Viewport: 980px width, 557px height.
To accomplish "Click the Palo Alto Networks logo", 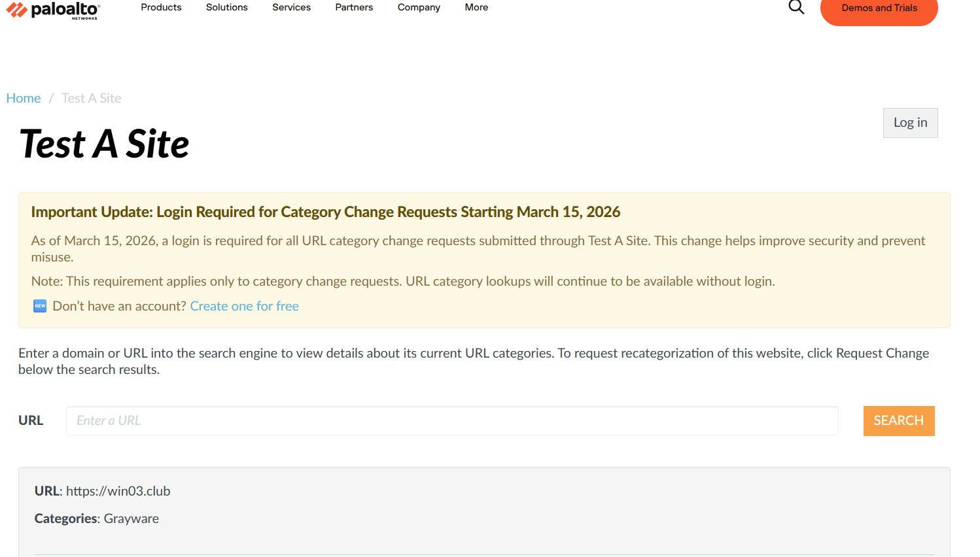I will (53, 10).
